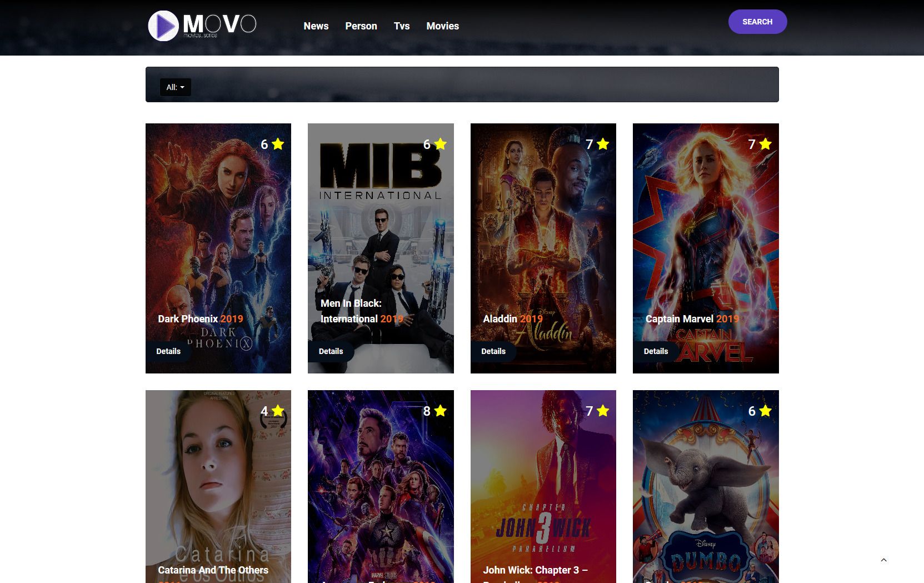The image size is (924, 583).
Task: Click the MOVO play logo icon
Action: point(163,26)
